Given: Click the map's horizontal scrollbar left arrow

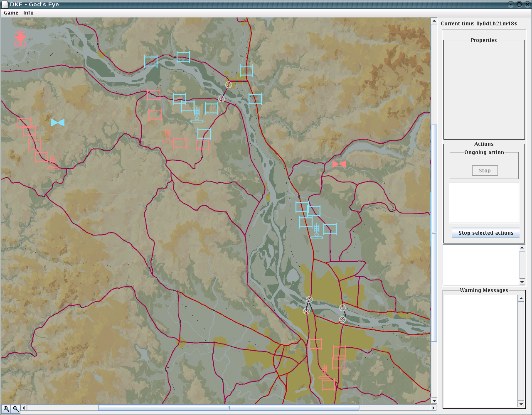Looking at the screenshot, I should click(x=24, y=408).
